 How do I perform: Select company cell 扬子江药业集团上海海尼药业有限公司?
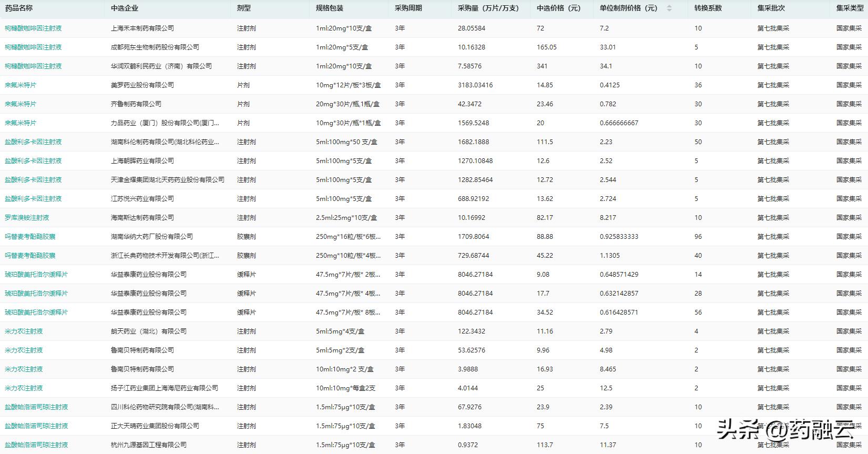point(165,388)
